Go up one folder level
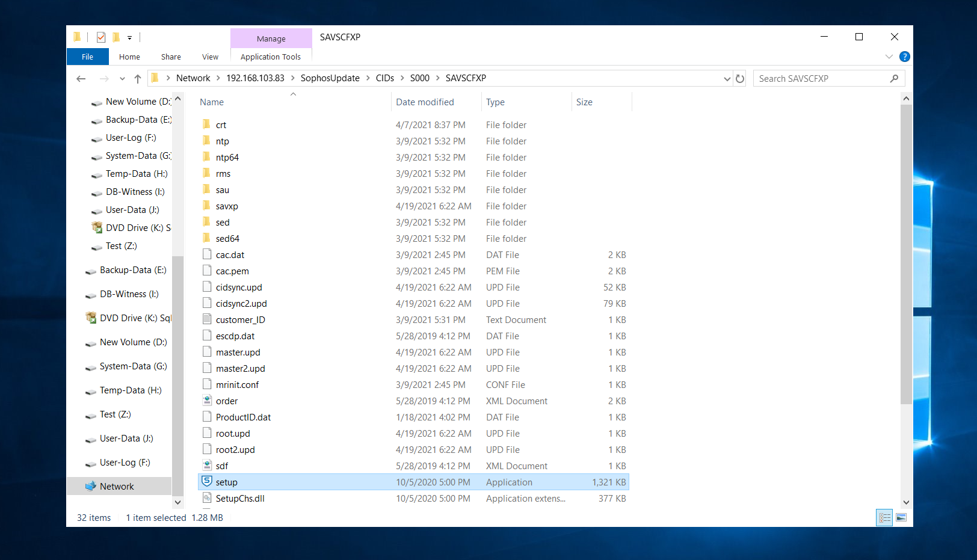 point(138,78)
